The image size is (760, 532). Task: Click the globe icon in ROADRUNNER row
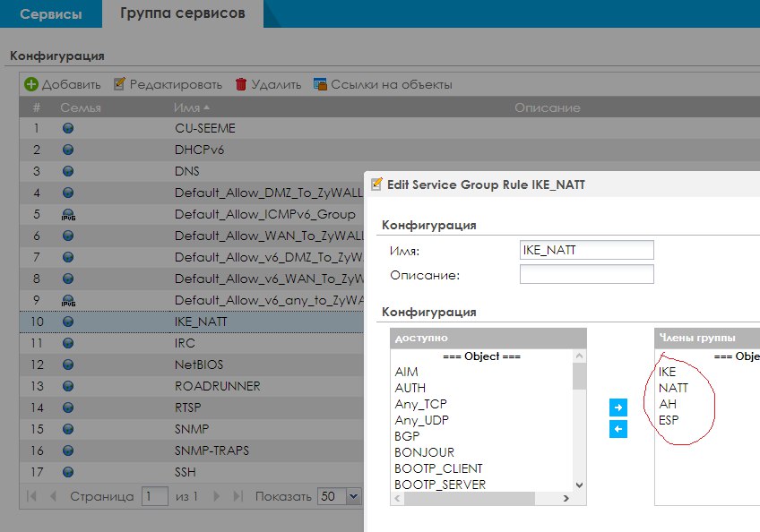68,386
